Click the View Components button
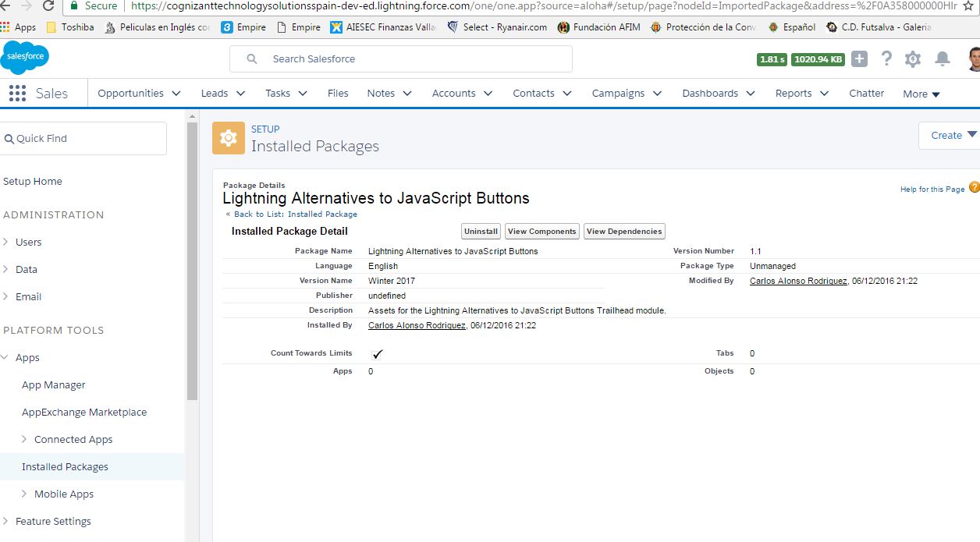This screenshot has width=980, height=542. (542, 231)
